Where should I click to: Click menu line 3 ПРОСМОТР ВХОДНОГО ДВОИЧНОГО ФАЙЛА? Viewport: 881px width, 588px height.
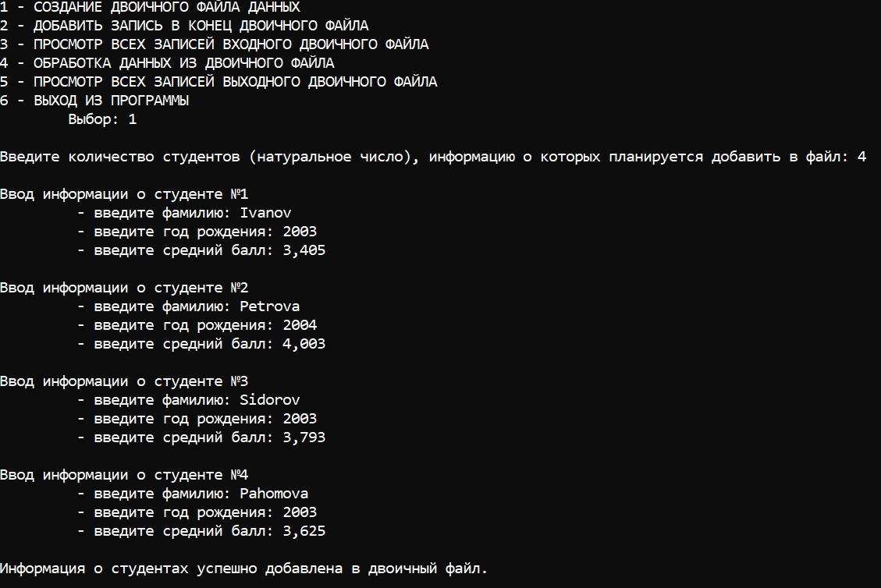[x=215, y=44]
